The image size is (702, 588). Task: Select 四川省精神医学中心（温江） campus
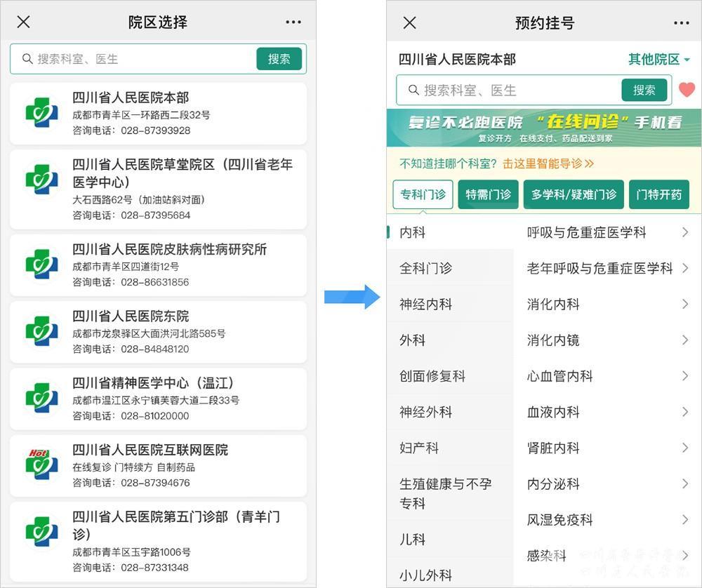pos(158,398)
